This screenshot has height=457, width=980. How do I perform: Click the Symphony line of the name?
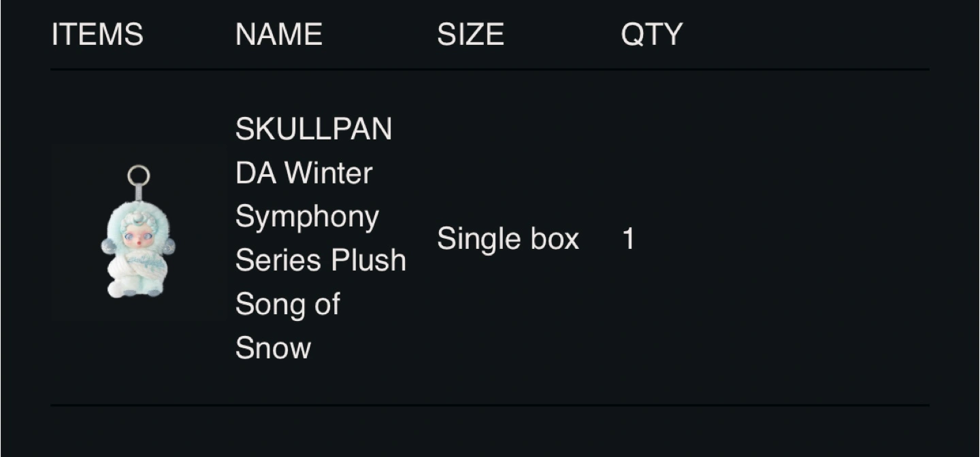[x=307, y=218]
